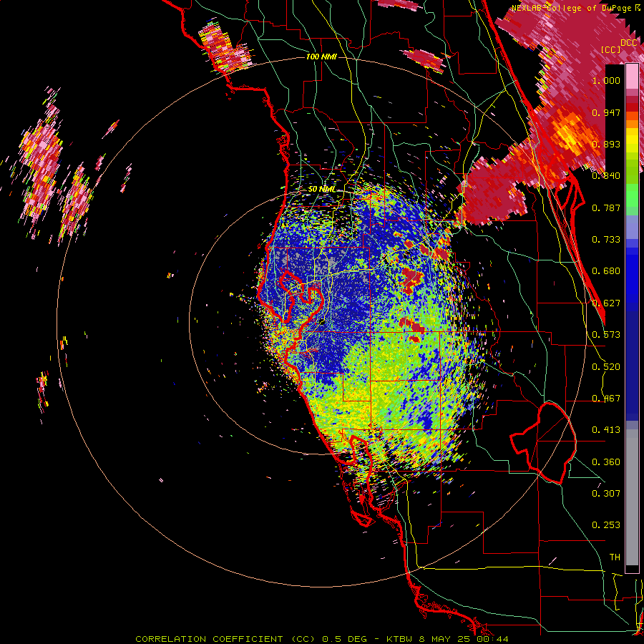Select the 0.253 scale value
644x644 pixels.
(606, 525)
